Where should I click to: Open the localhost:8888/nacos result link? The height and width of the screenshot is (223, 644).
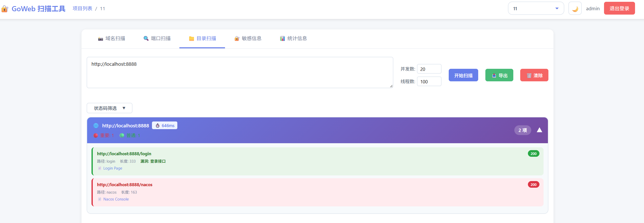pyautogui.click(x=125, y=185)
